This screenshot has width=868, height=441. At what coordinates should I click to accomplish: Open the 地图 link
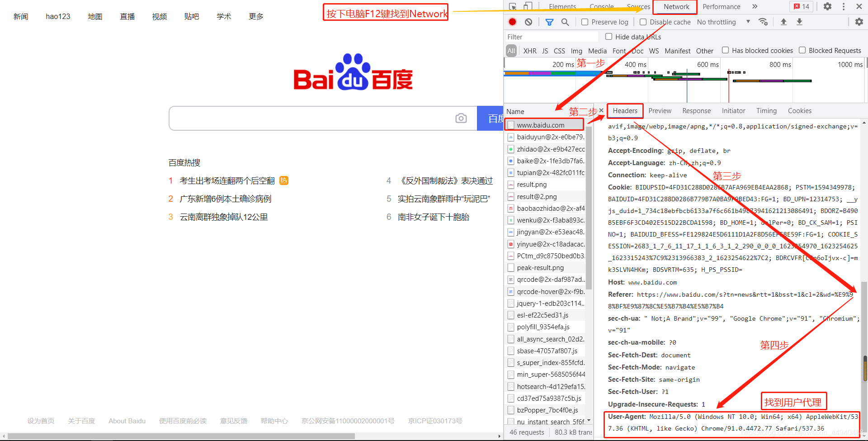click(x=95, y=16)
